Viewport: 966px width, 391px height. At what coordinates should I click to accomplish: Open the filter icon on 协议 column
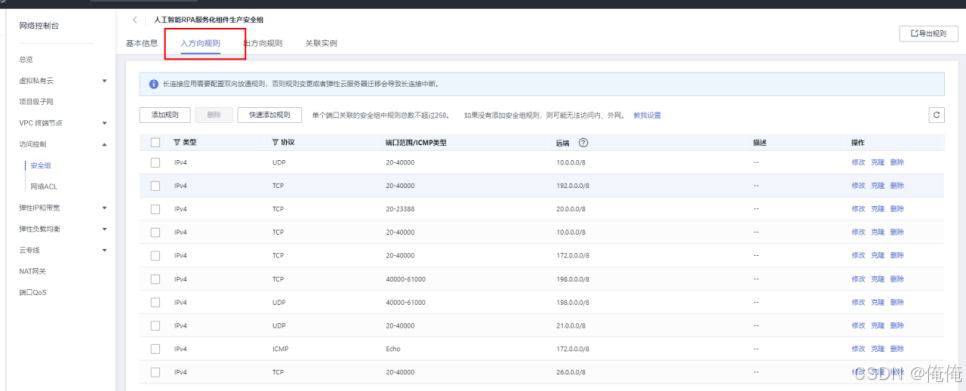275,142
